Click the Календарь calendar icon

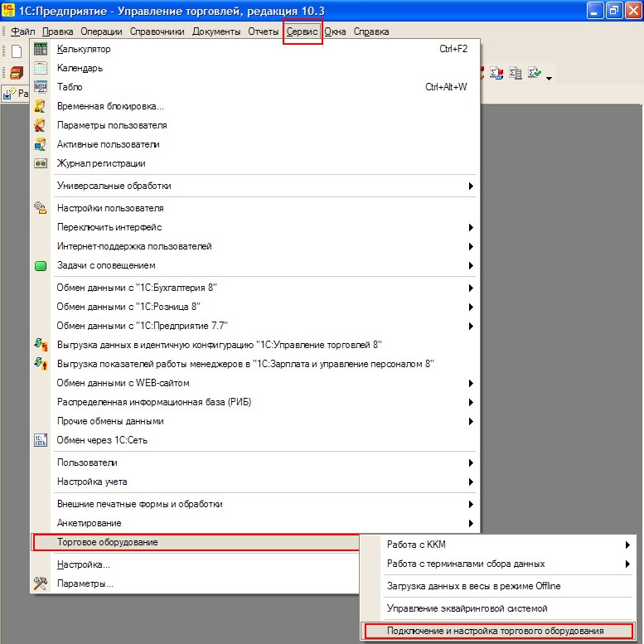(x=41, y=68)
